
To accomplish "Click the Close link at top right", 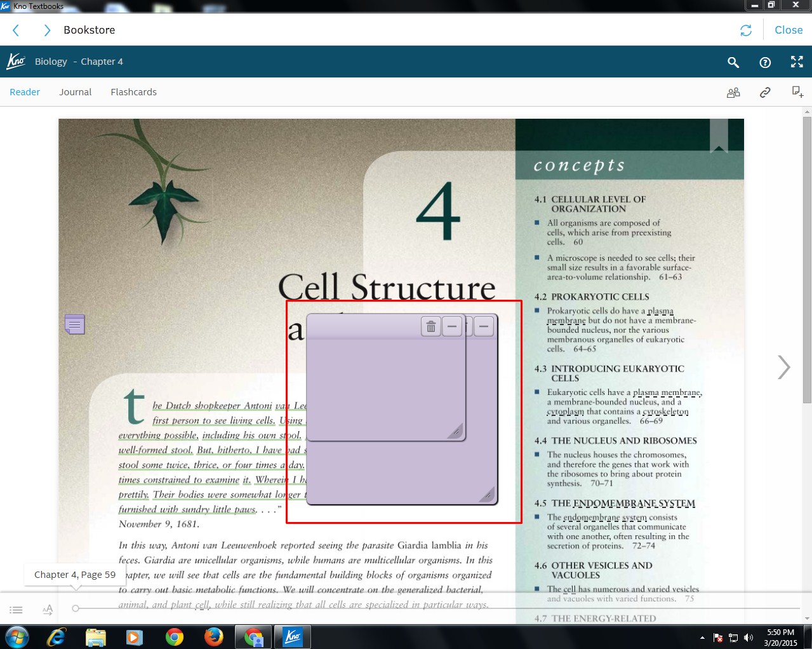I will click(789, 30).
